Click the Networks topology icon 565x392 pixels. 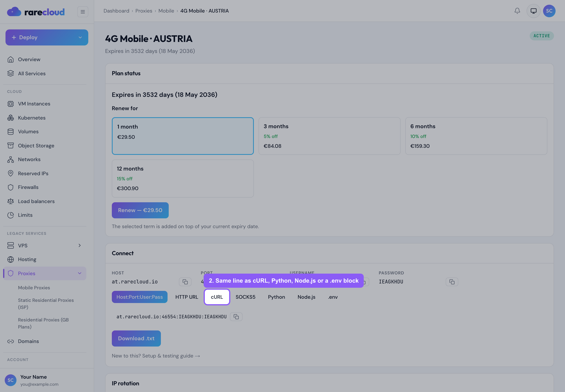11,159
